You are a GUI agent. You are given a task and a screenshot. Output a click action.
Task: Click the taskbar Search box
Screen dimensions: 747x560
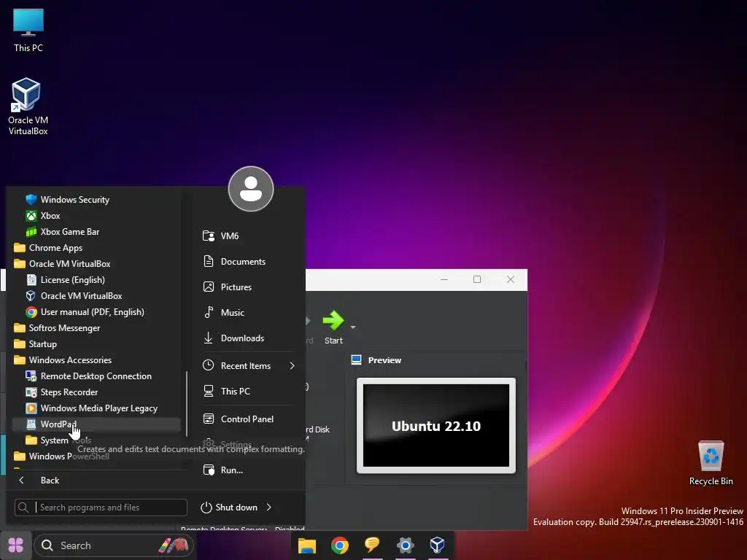coord(114,545)
